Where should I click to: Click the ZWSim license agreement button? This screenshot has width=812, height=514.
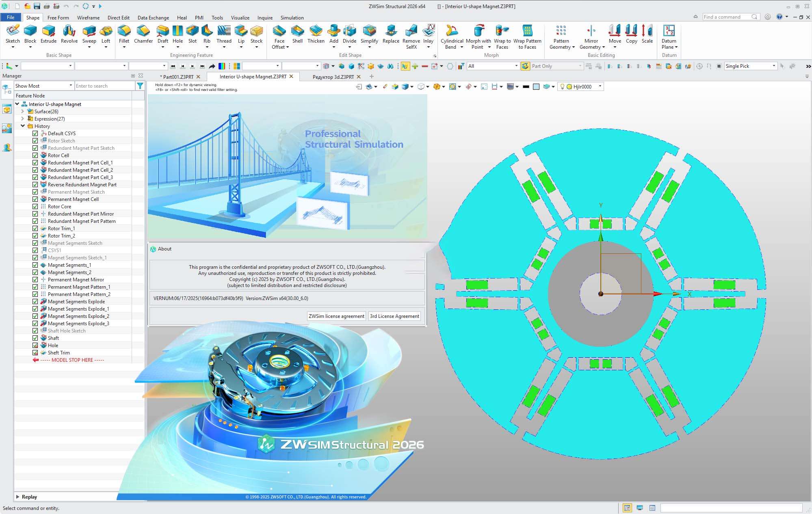pyautogui.click(x=336, y=316)
